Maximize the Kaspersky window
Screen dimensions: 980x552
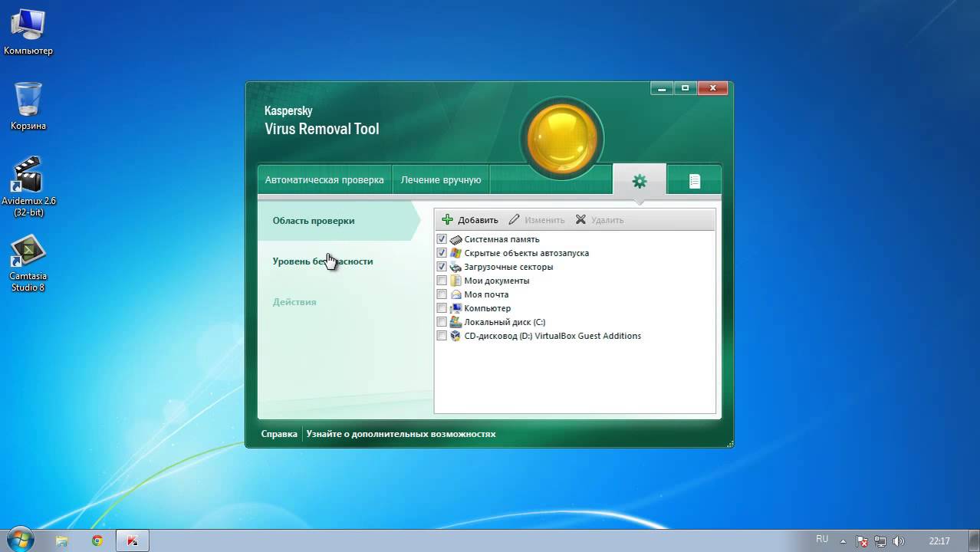685,88
